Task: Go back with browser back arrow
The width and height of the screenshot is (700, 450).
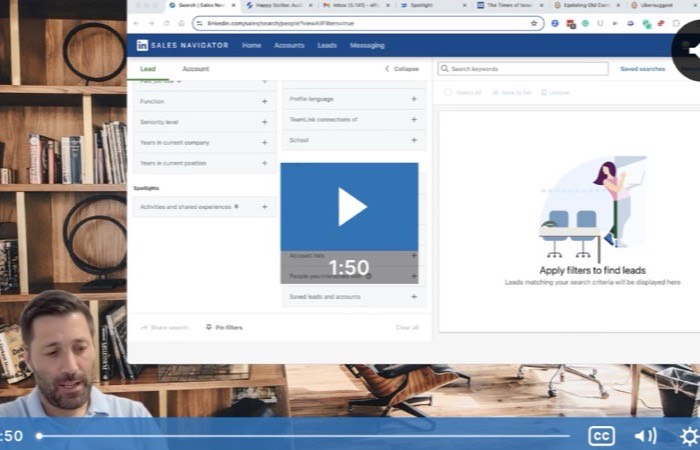Action: point(136,23)
